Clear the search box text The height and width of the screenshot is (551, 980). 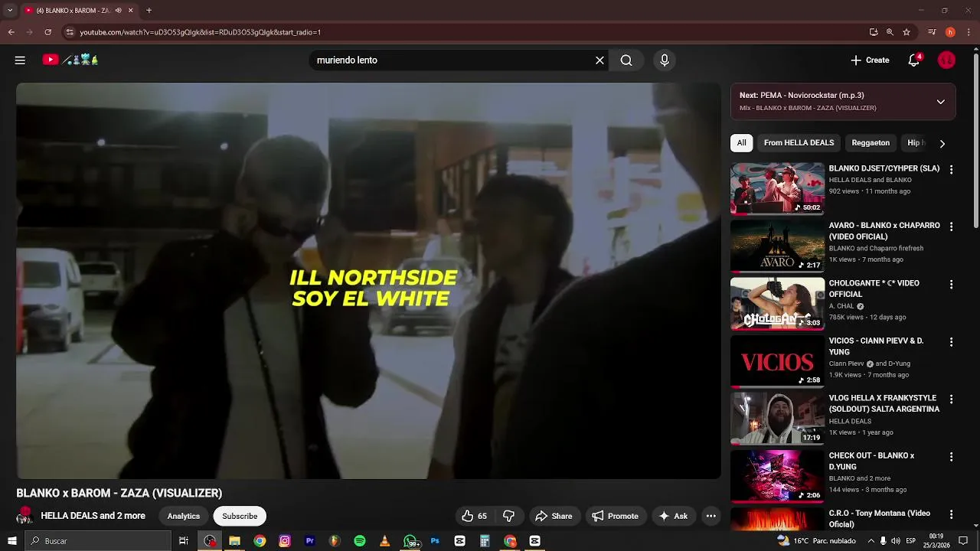599,60
